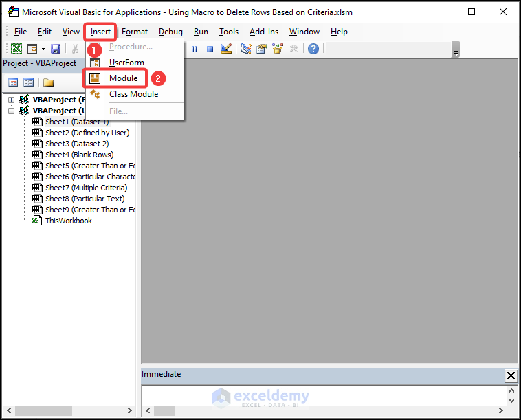521x420 pixels.
Task: Choose Class Module from the Insert menu
Action: pyautogui.click(x=133, y=94)
